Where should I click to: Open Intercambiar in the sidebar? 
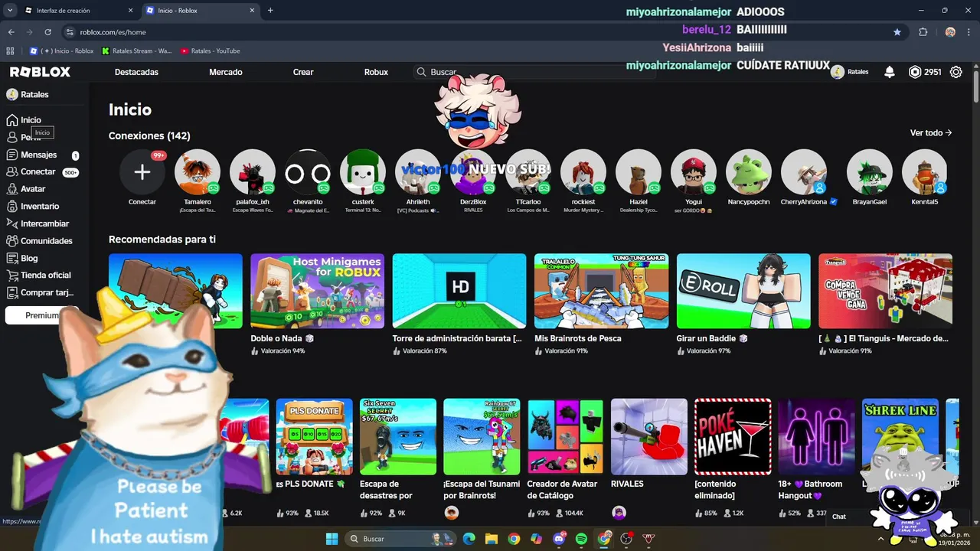44,223
